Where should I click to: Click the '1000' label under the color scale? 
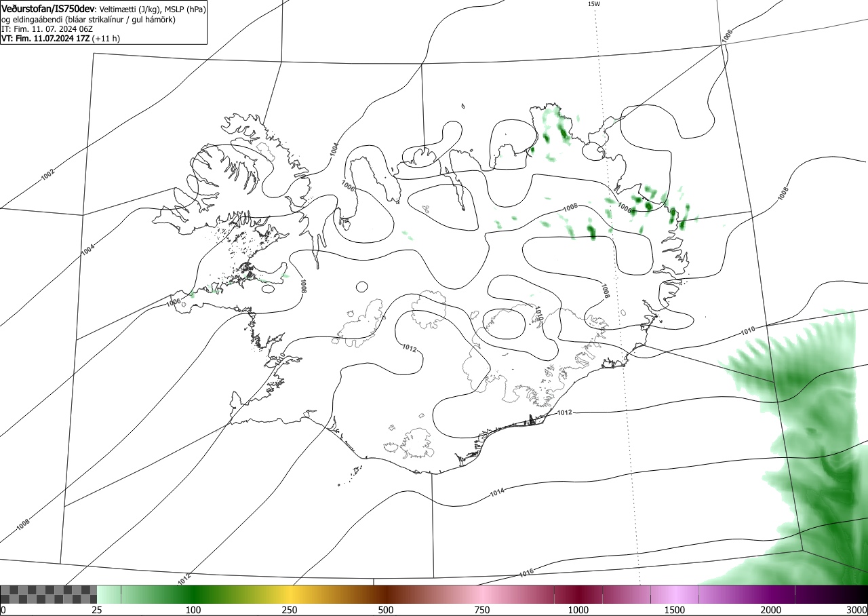coord(578,611)
